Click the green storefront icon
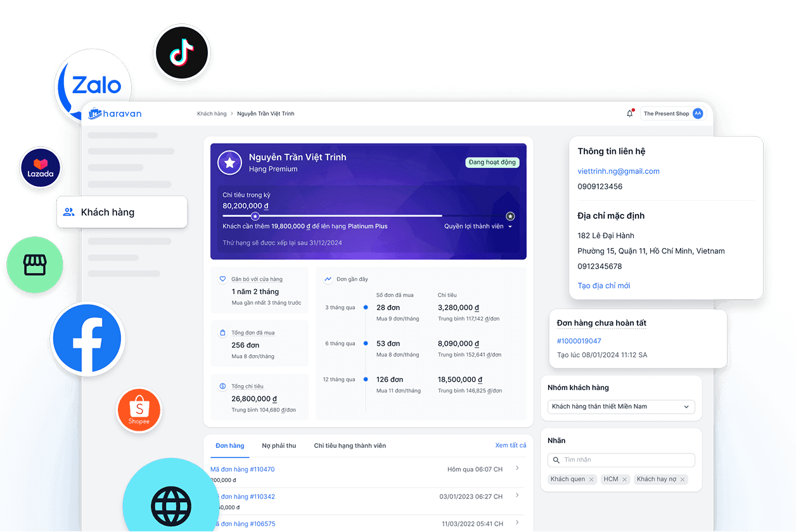The height and width of the screenshot is (532, 796). pyautogui.click(x=35, y=265)
